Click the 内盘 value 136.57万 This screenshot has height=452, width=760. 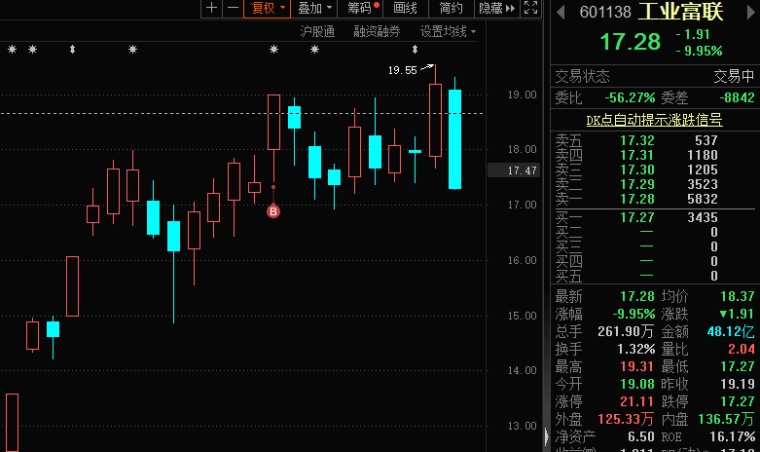tap(726, 419)
